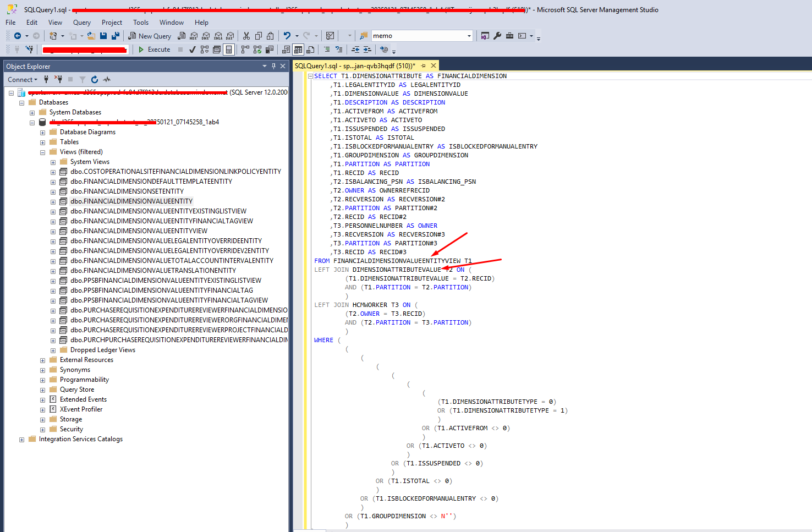The image size is (812, 532).
Task: Open a new XMLA query
Action: tap(218, 36)
